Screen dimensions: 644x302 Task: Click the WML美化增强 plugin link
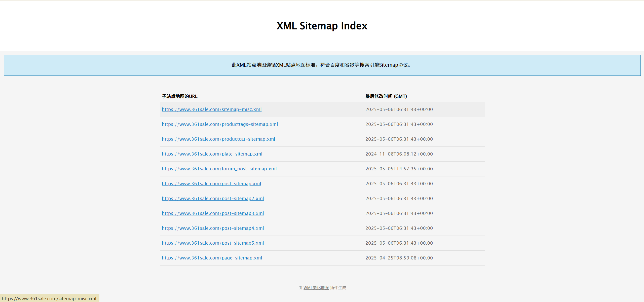pyautogui.click(x=316, y=288)
